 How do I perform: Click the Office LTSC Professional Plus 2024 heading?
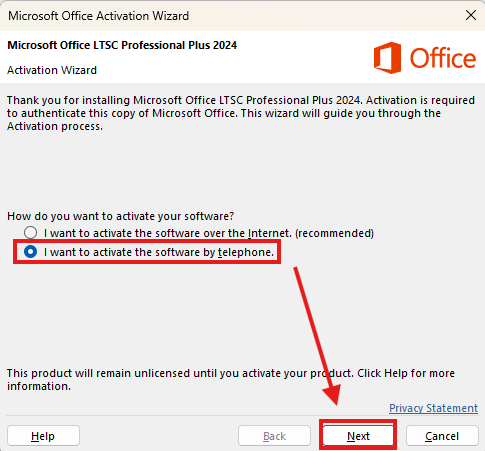[x=122, y=45]
